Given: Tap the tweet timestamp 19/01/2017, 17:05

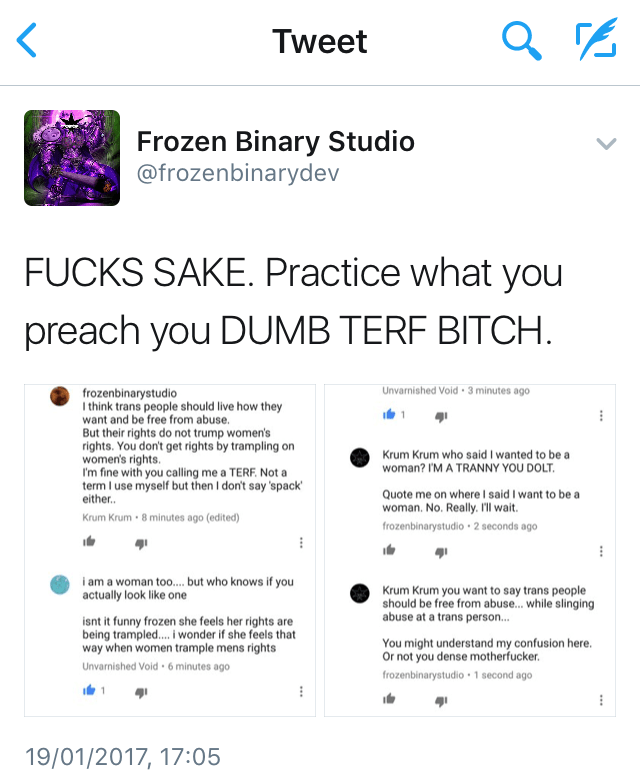Looking at the screenshot, I should click(x=122, y=756).
